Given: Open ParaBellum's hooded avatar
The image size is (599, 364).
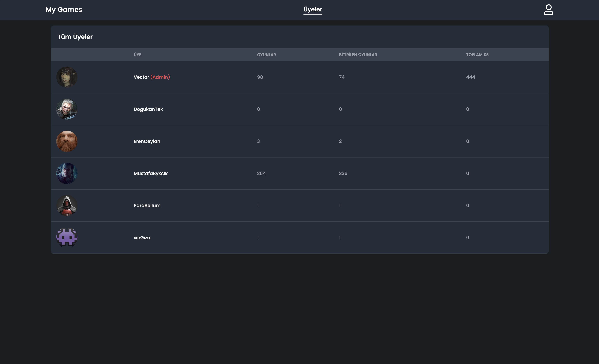Looking at the screenshot, I should [67, 205].
